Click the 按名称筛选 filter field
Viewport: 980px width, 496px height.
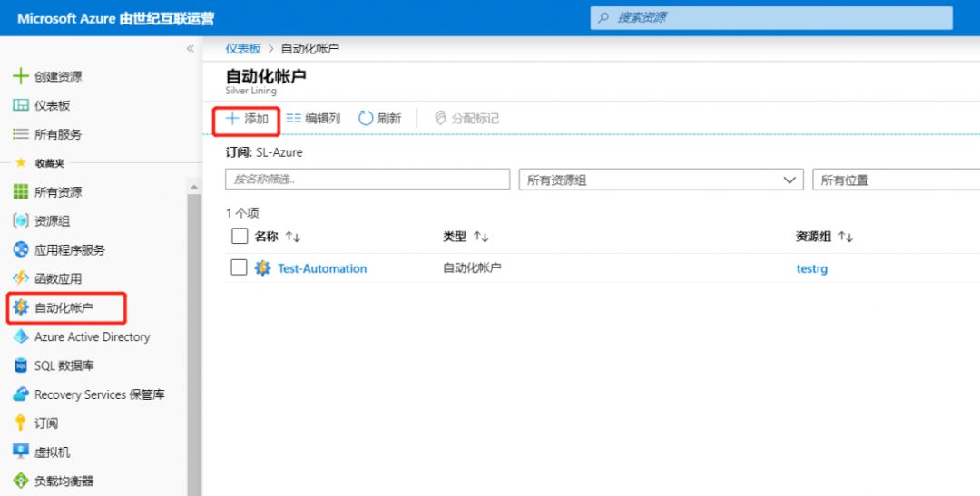(x=367, y=180)
